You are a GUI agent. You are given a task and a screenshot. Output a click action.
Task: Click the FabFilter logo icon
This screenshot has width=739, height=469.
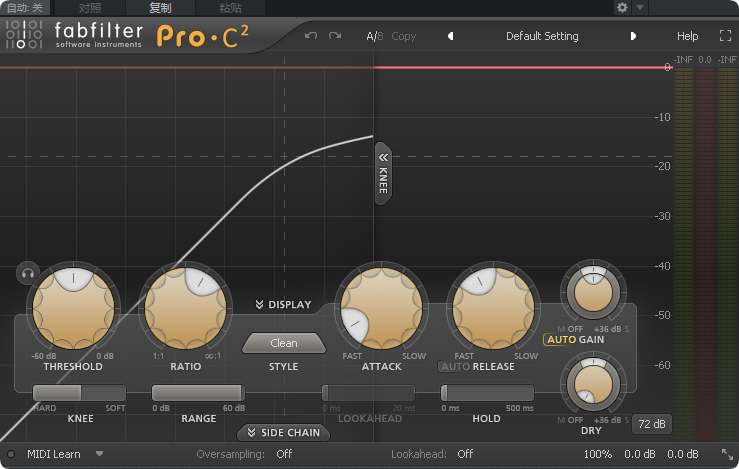[24, 34]
